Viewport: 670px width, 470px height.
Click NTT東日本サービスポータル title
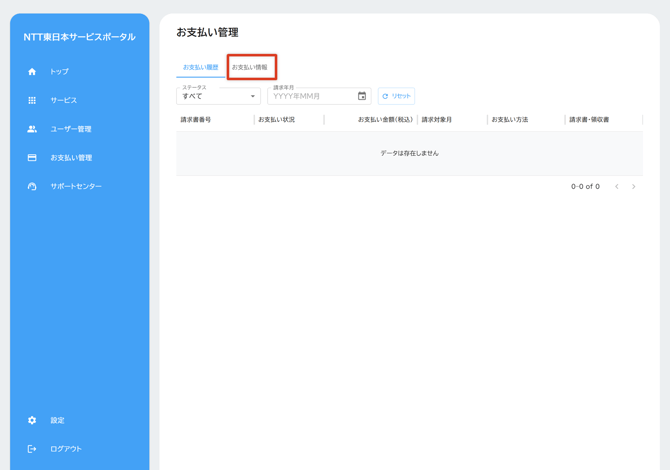pos(79,37)
